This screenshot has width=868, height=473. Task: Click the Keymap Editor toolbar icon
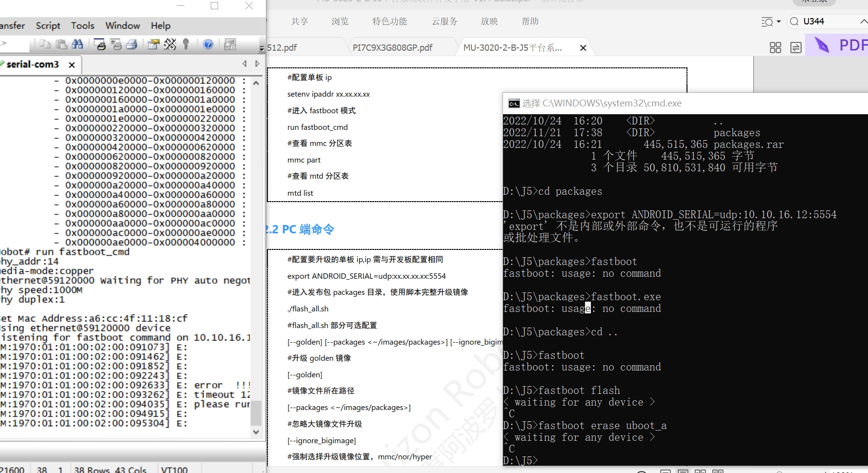(x=170, y=44)
